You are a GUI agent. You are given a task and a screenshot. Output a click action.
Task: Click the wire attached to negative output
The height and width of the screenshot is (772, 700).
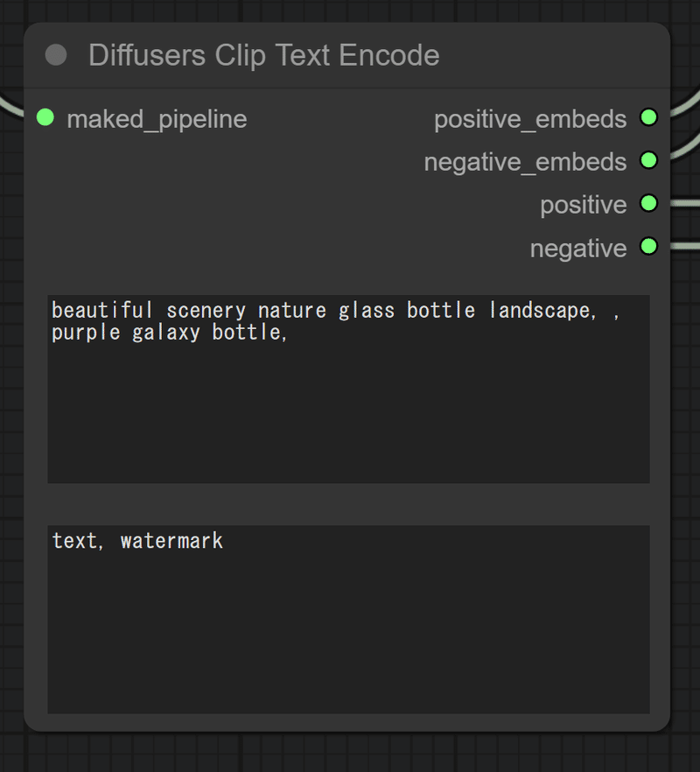pos(685,246)
